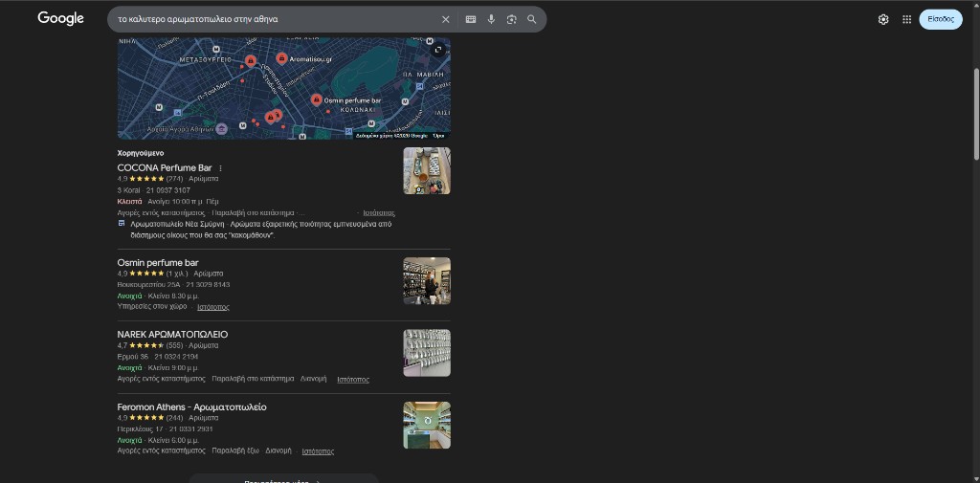Click the map pin near ΜΕΤΑΞΟΥΡΓΕΙΟ label
This screenshot has height=483, width=980.
(x=251, y=61)
